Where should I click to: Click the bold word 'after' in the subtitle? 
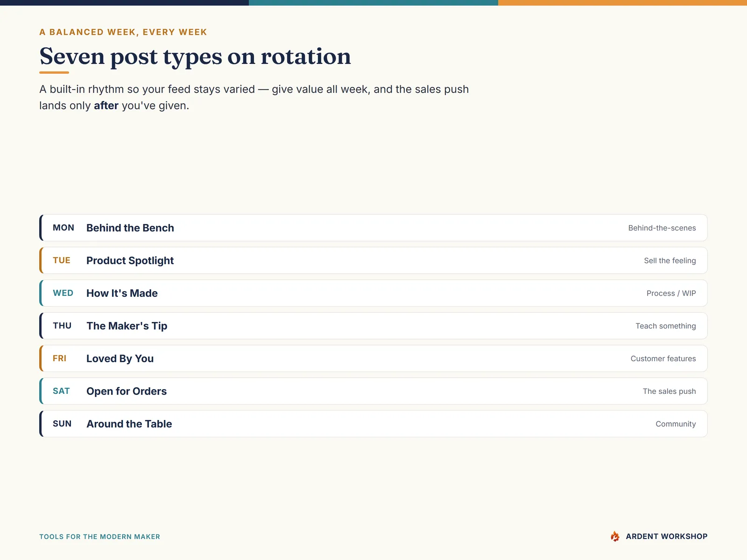(106, 105)
